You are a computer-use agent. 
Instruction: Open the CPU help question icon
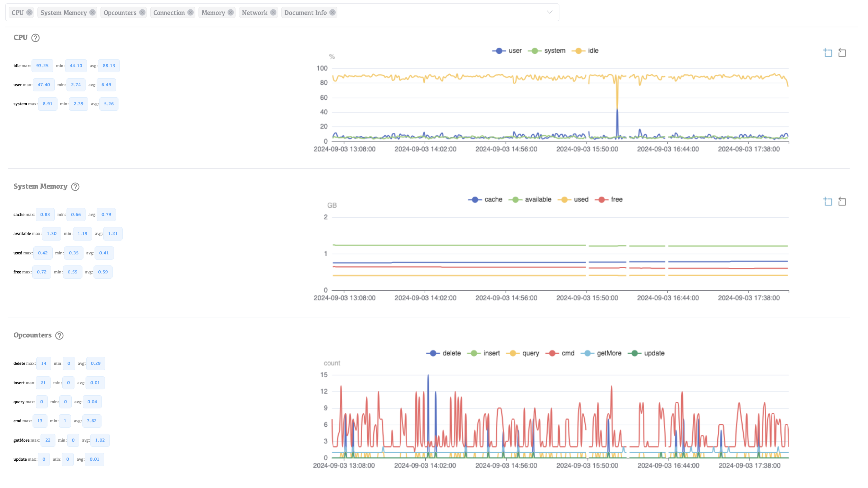[x=35, y=38]
